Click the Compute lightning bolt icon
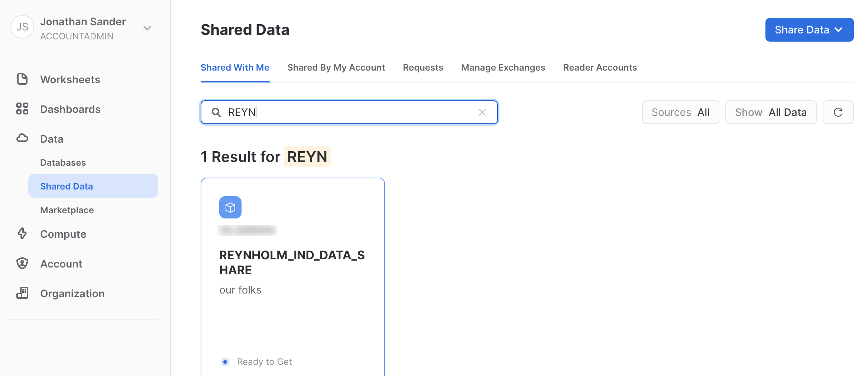Screen dimensions: 868x376 pyautogui.click(x=22, y=234)
